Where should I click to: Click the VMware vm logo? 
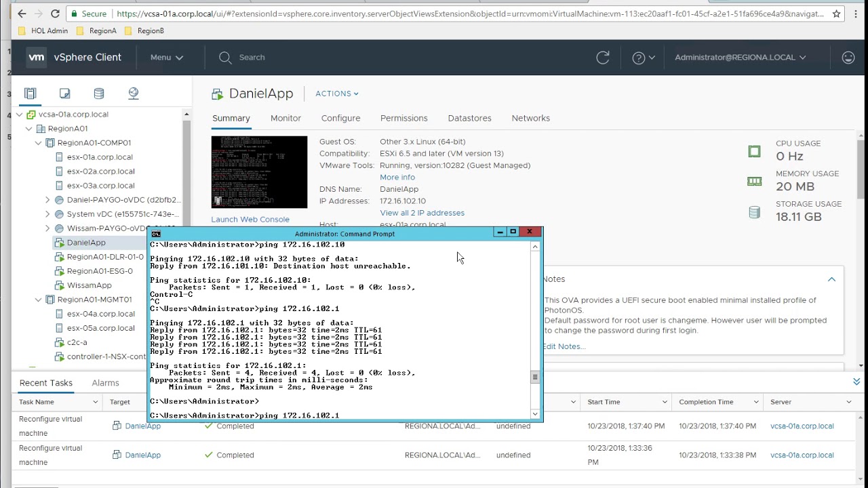point(36,58)
